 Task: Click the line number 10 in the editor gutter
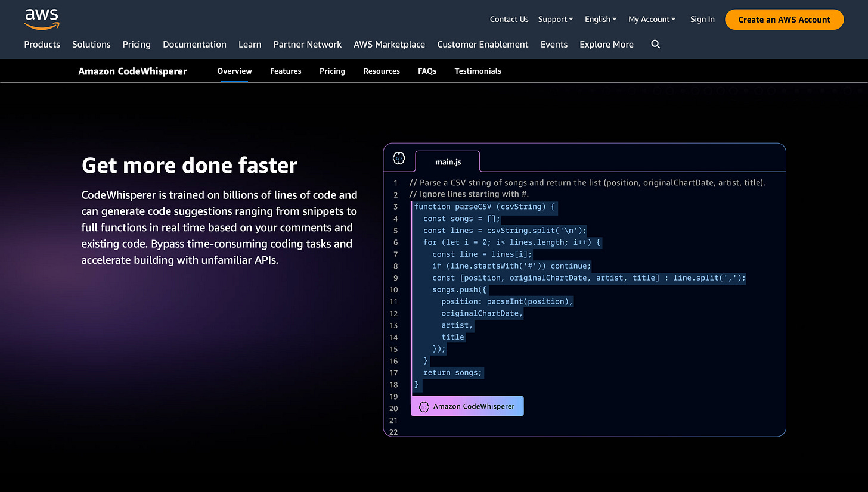pyautogui.click(x=393, y=290)
